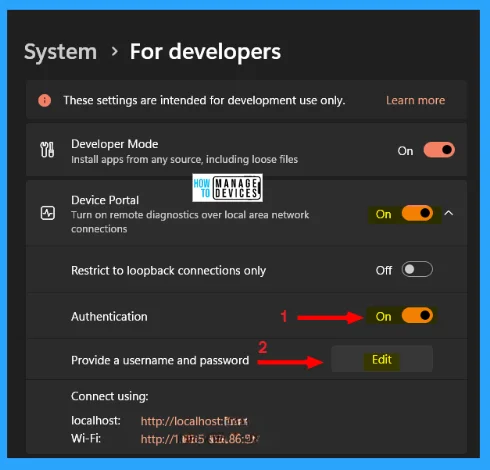490x470 pixels.
Task: Click the Device Portal diagnostics icon
Action: [x=48, y=213]
